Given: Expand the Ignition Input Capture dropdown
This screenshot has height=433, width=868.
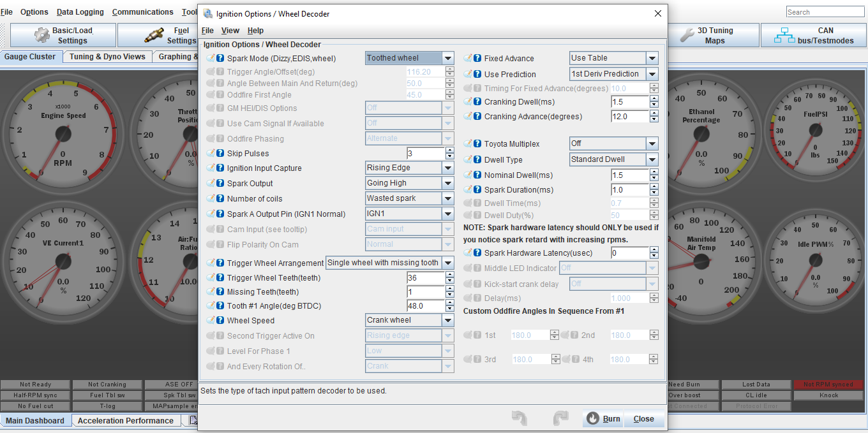Looking at the screenshot, I should (x=448, y=168).
